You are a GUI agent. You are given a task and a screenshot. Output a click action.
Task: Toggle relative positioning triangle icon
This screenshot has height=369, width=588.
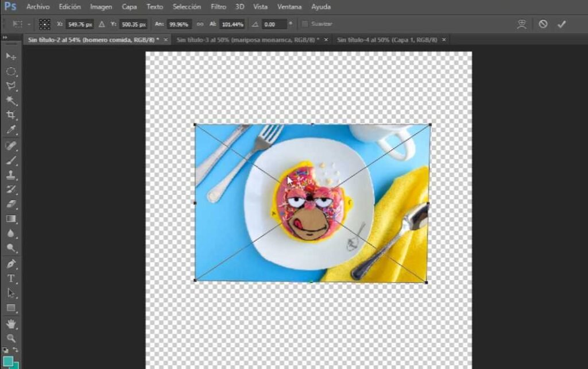coord(102,24)
